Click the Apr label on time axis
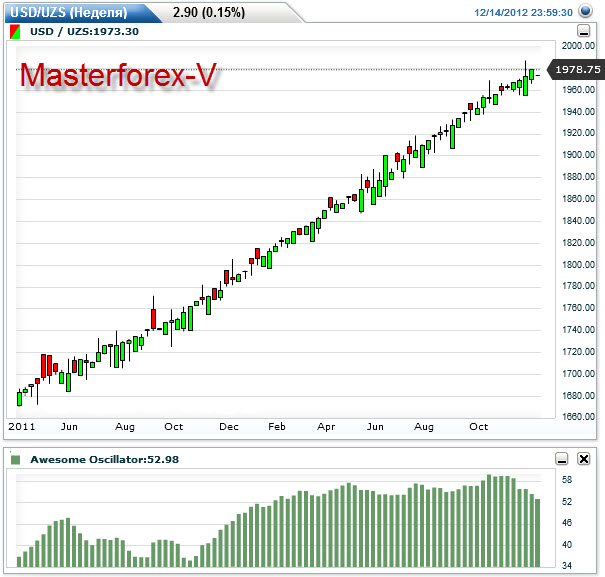This screenshot has height=577, width=605. pos(326,427)
